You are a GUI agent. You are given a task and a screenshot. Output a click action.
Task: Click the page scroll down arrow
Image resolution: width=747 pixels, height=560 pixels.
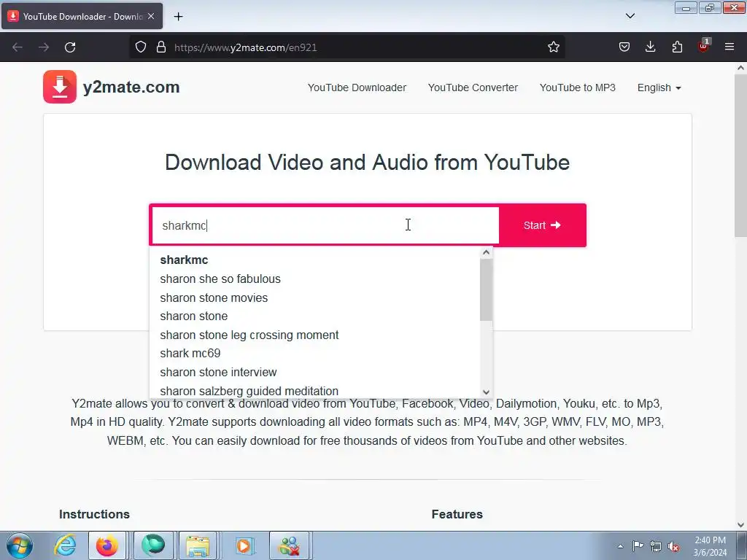(740, 525)
